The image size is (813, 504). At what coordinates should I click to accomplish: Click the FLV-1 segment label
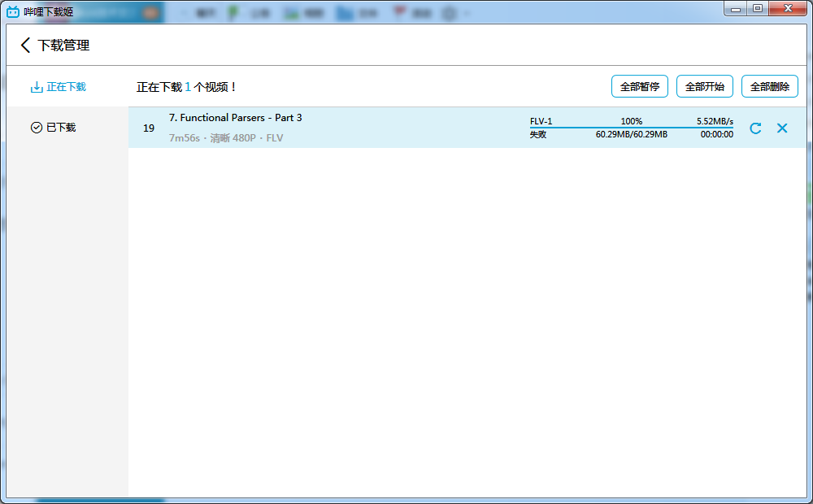point(541,121)
